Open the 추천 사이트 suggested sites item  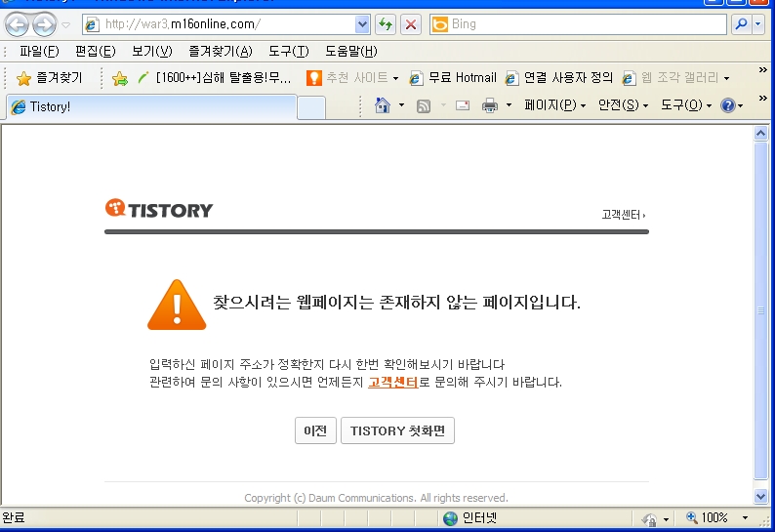pos(352,78)
